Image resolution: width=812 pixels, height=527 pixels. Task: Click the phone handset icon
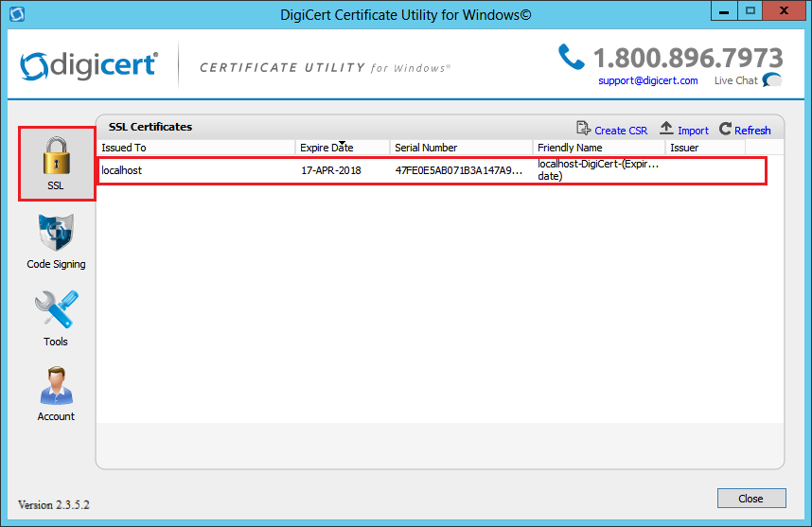point(572,58)
